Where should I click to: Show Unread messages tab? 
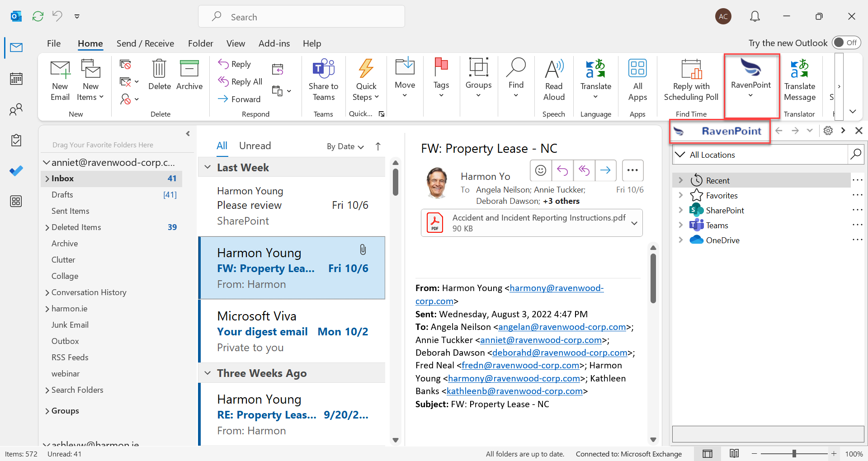point(255,146)
